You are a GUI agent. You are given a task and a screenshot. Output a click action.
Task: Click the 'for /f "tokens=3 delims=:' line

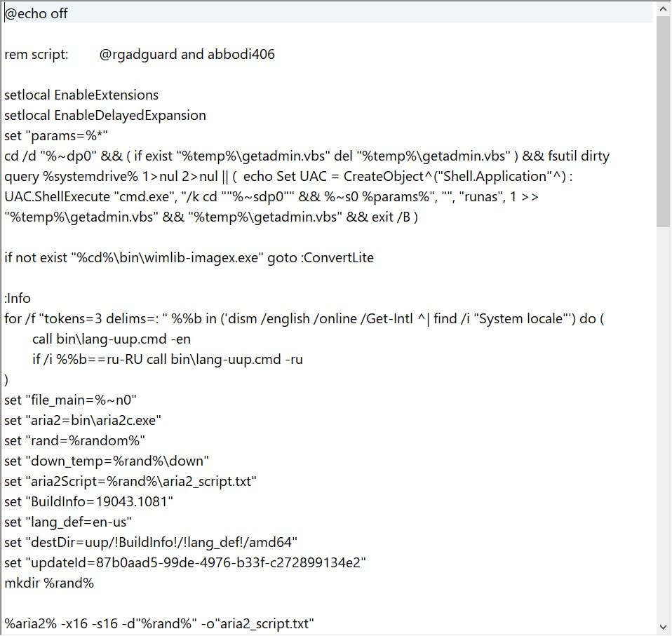point(304,319)
